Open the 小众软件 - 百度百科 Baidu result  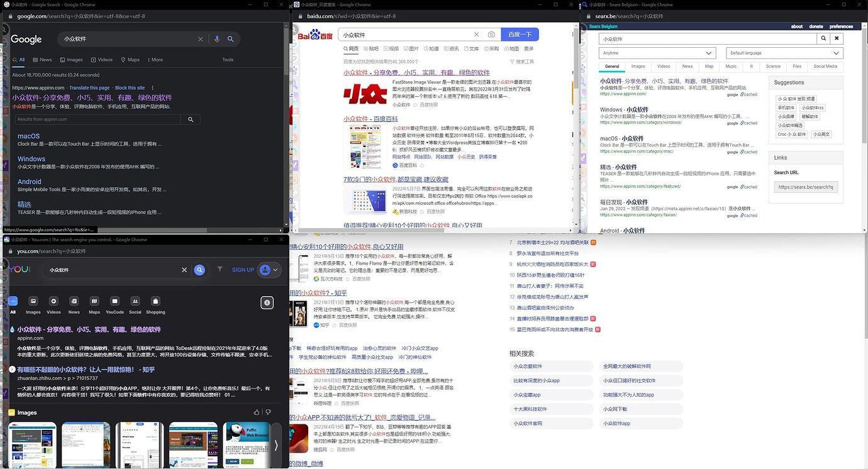370,119
